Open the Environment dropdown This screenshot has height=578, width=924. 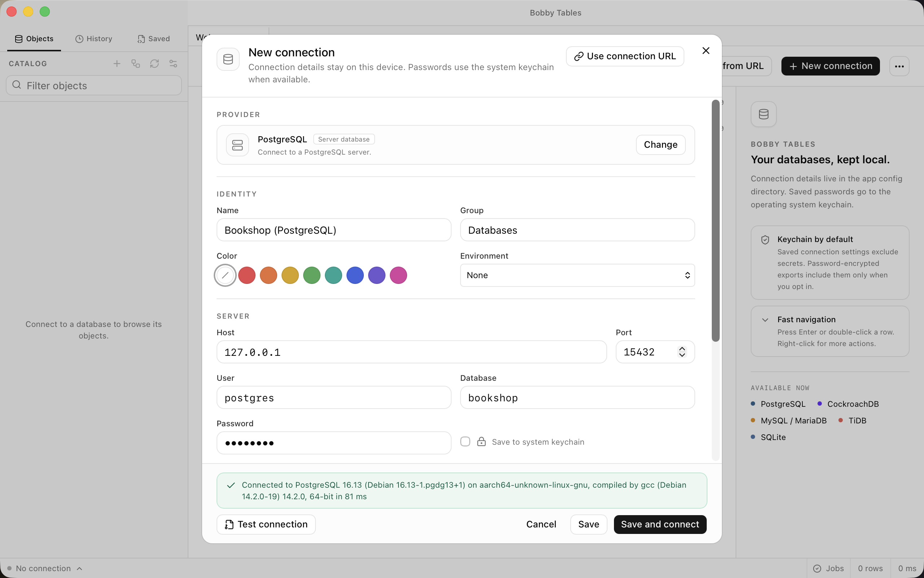coord(577,275)
